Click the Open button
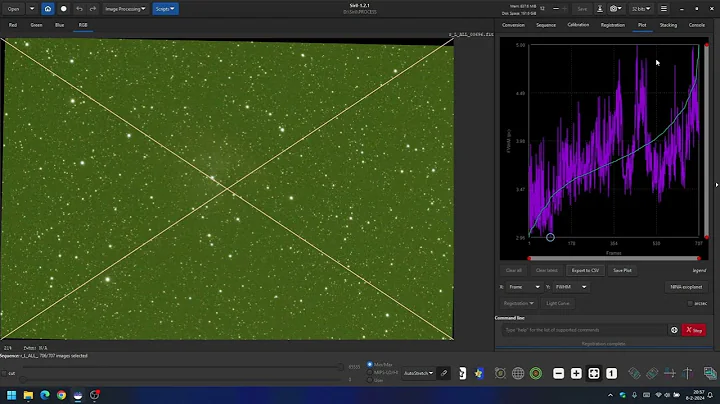The width and height of the screenshot is (720, 404). click(x=13, y=9)
